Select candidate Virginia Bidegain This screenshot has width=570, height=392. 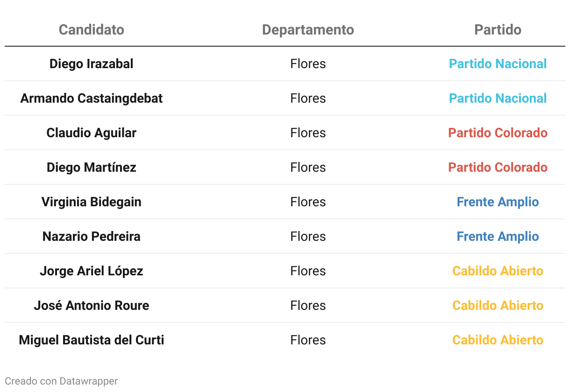(x=92, y=202)
